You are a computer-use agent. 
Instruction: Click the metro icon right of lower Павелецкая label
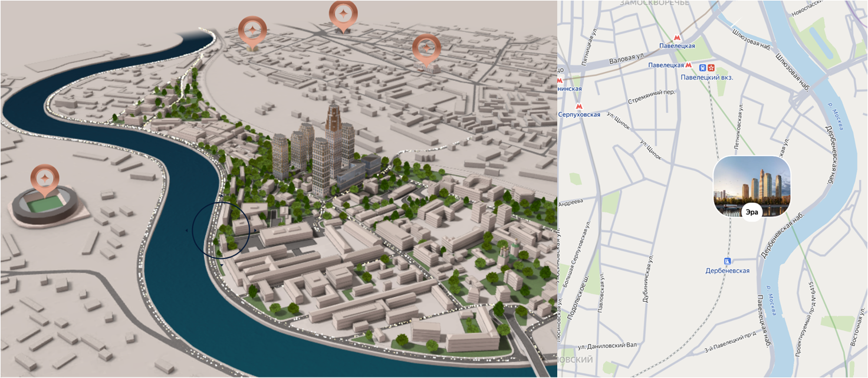click(x=688, y=65)
